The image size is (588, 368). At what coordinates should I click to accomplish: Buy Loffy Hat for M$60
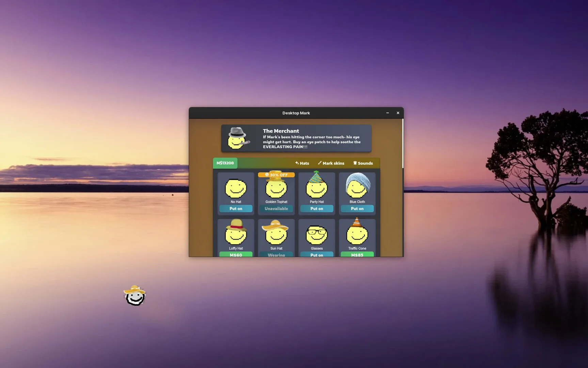[x=236, y=255]
